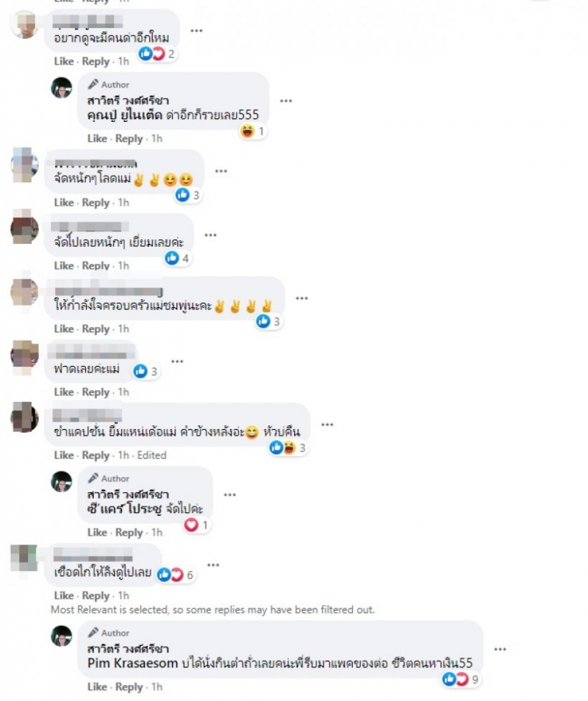Click tagged name 'Pim Krasaesom'
This screenshot has width=588, height=701.
coord(132,663)
